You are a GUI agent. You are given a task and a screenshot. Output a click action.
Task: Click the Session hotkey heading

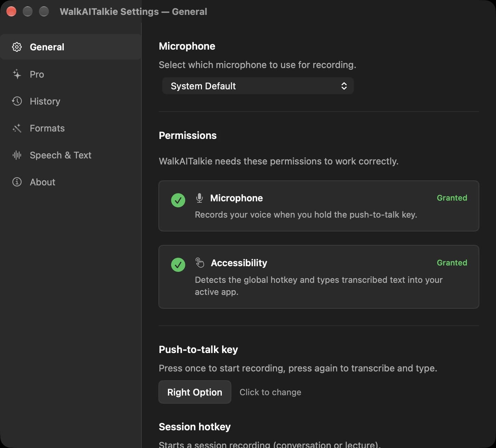click(x=195, y=427)
